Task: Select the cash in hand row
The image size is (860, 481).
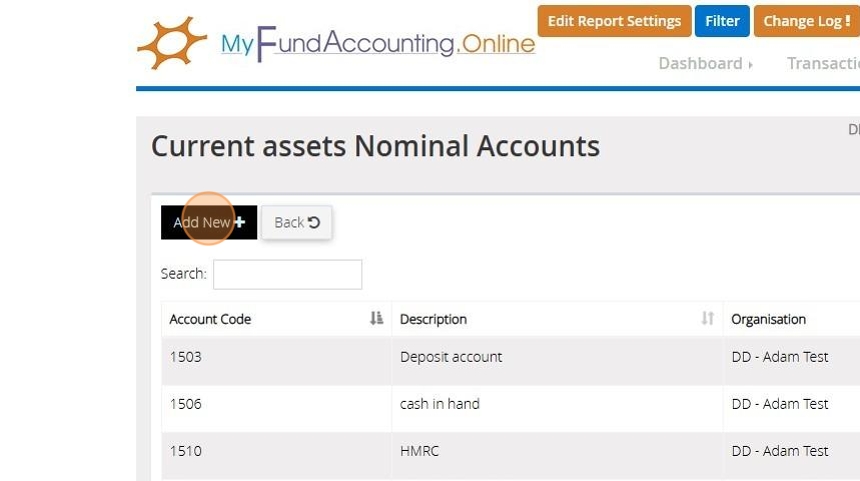Action: pos(440,404)
